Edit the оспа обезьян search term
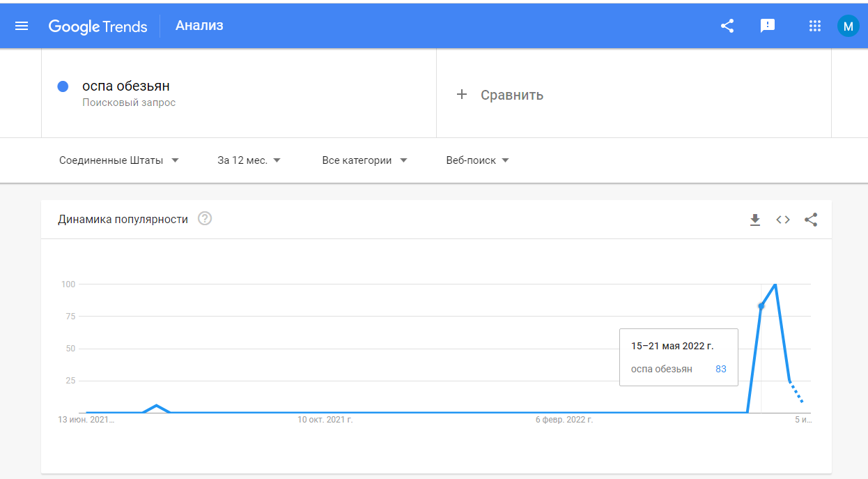Screen dimensions: 868x479 (126, 86)
